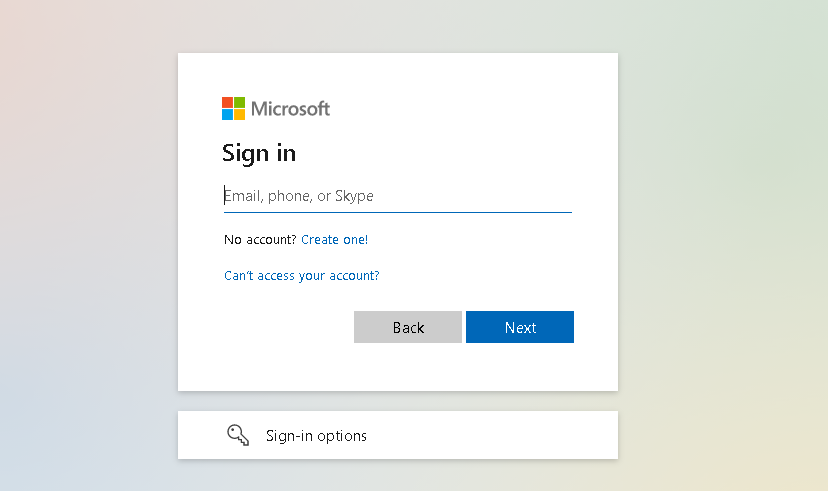Click the Microsoft four-square logo
The height and width of the screenshot is (491, 828).
(233, 108)
